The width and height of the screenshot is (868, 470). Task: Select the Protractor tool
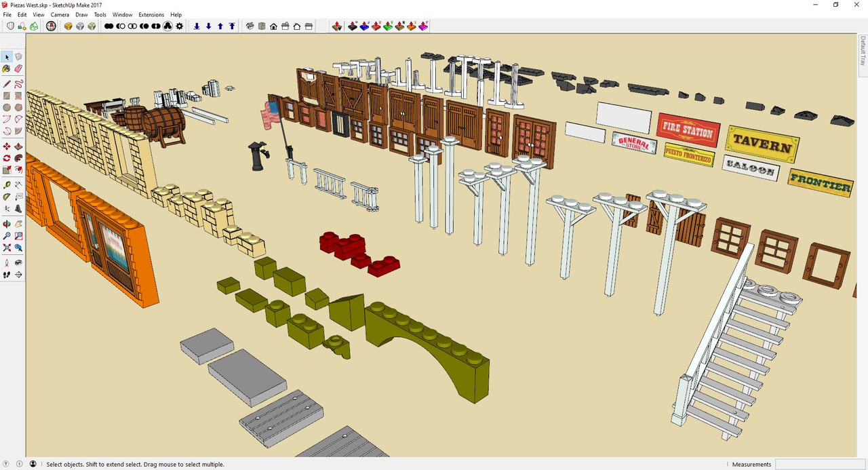(x=7, y=197)
